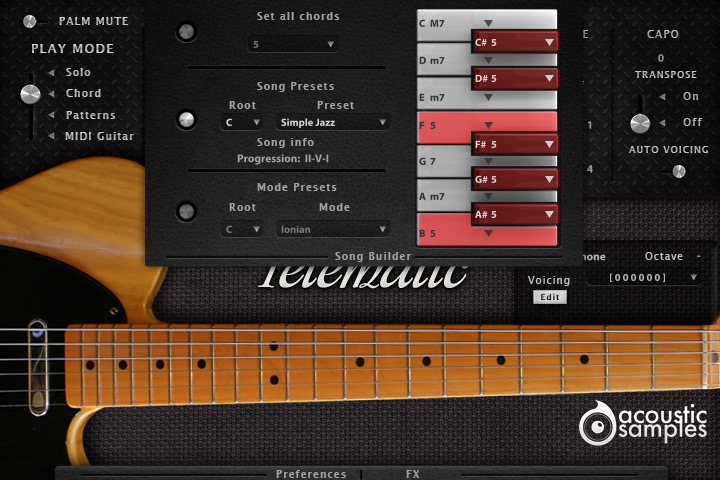Open the Song Presets Root dropdown
The width and height of the screenshot is (720, 480).
coord(242,123)
